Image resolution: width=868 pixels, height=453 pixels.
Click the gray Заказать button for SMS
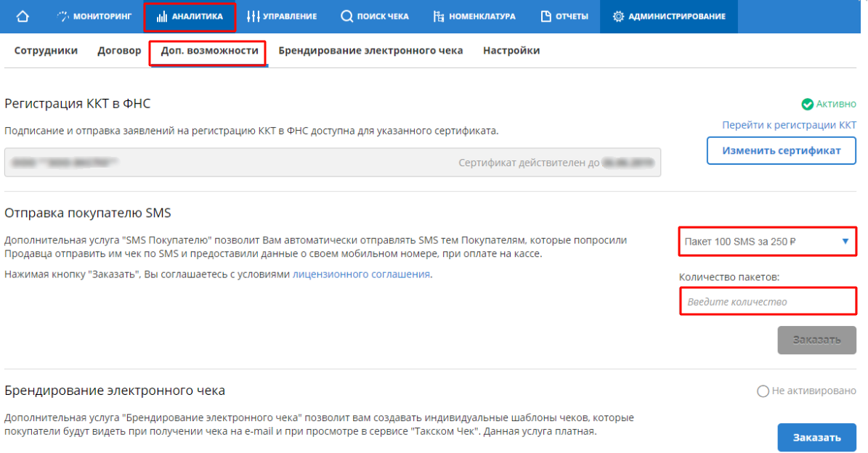click(x=816, y=340)
